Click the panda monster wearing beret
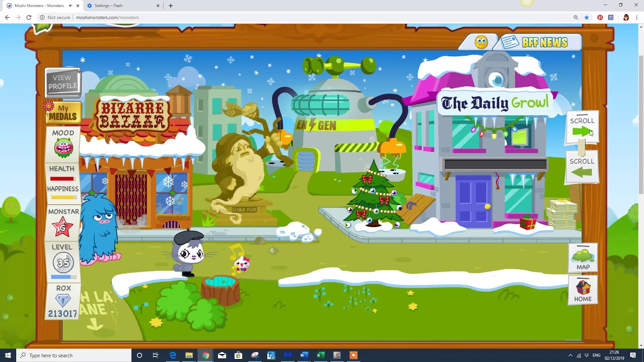This screenshot has height=362, width=644. (x=189, y=253)
